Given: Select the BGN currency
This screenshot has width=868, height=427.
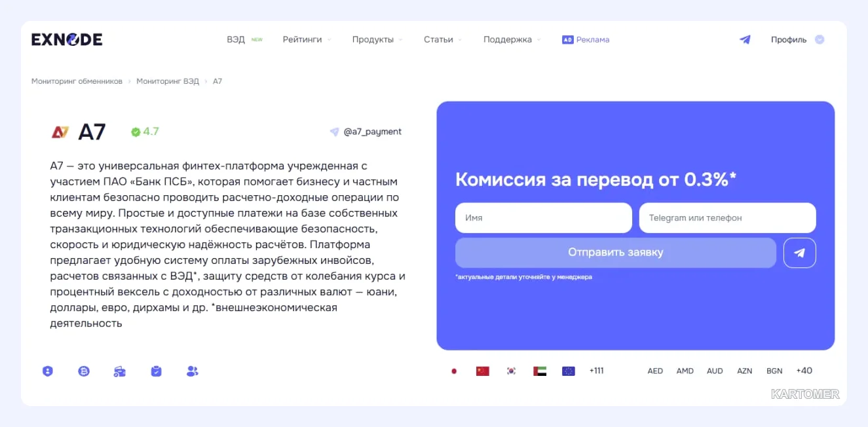Looking at the screenshot, I should (774, 371).
